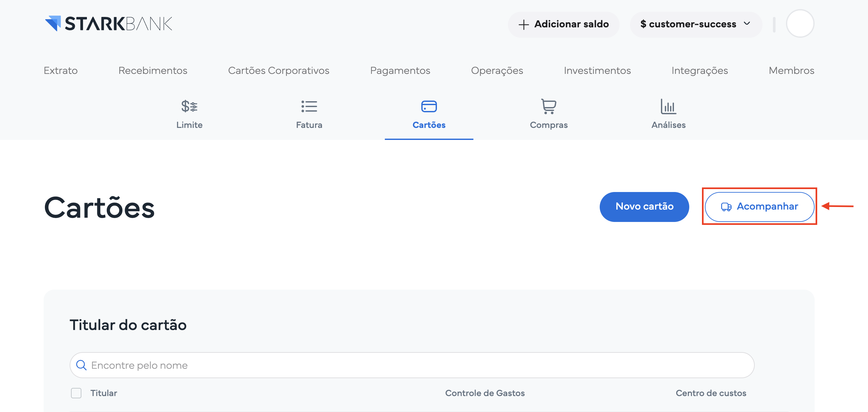Click the Titular do cartão heading

tap(128, 325)
